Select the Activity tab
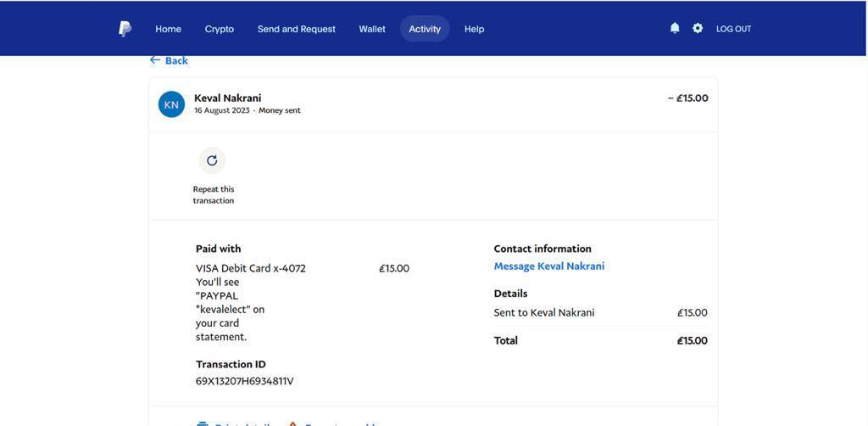Viewport: 868px width, 426px height. pyautogui.click(x=425, y=29)
